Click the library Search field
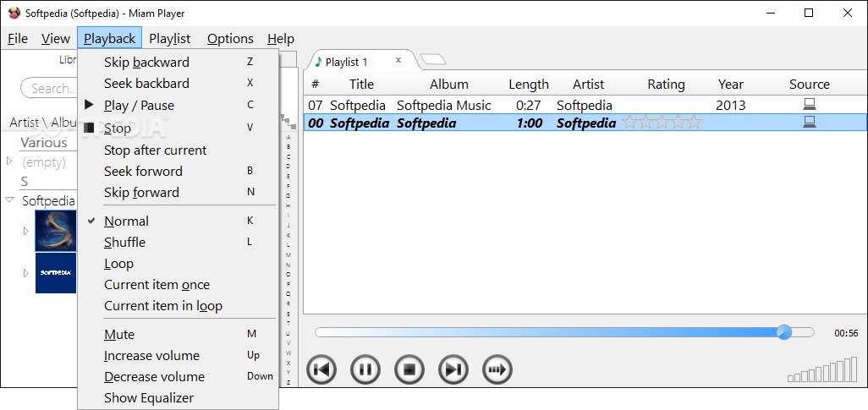This screenshot has height=410, width=868. tap(49, 88)
